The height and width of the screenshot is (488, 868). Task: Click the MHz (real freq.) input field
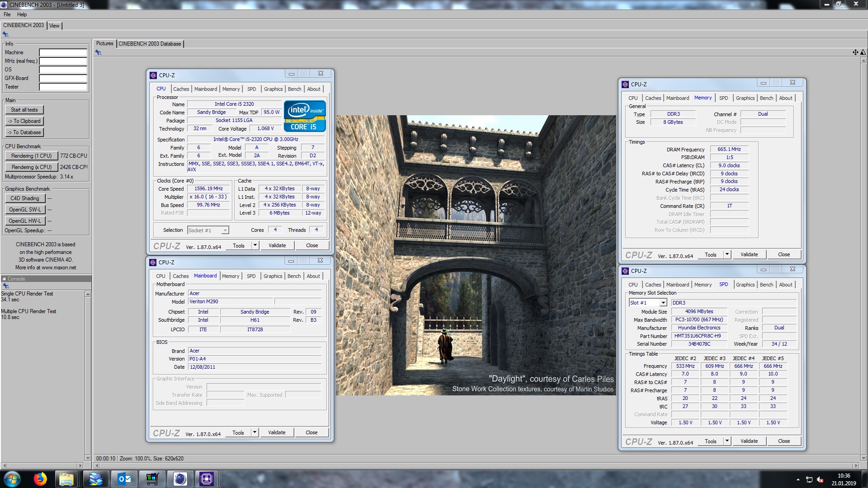[63, 61]
